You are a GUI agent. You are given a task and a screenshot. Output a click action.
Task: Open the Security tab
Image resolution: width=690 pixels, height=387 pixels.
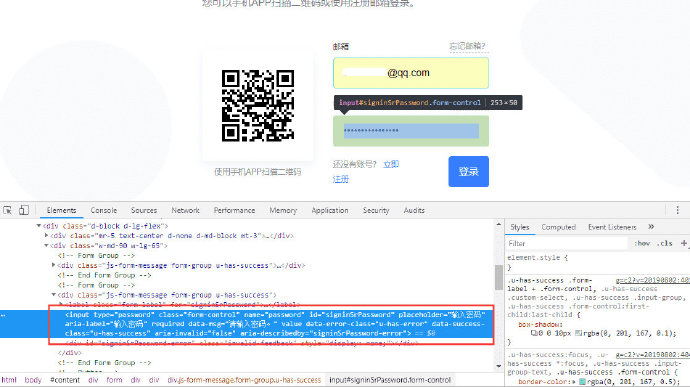376,210
